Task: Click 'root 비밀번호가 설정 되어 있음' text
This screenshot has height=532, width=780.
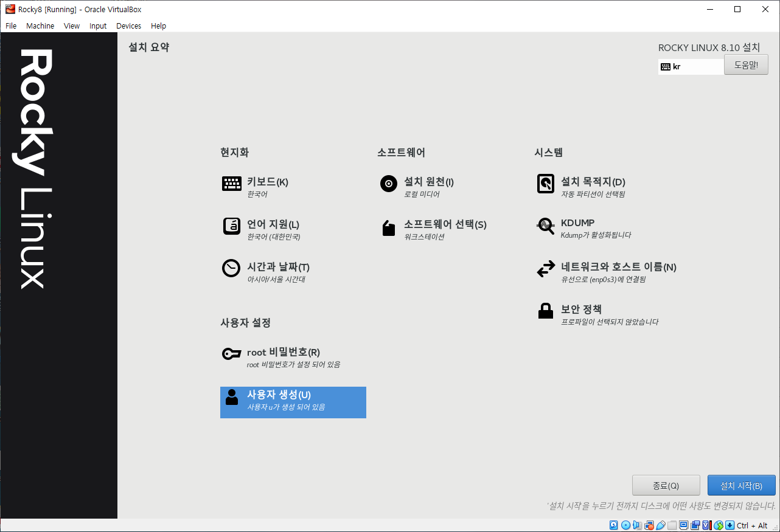Action: point(294,365)
